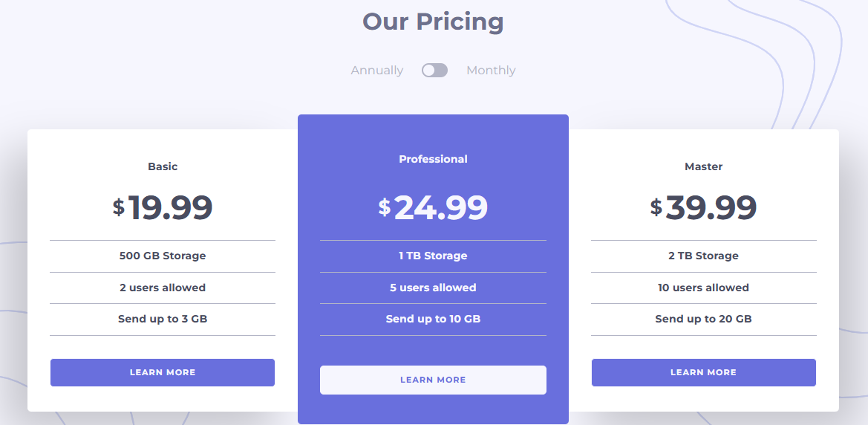Click the 10 users allowed row
This screenshot has width=868, height=425.
point(704,288)
